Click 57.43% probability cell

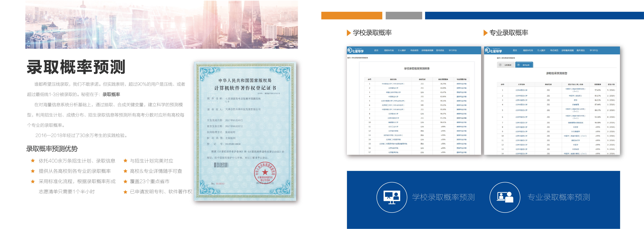click(x=598, y=90)
